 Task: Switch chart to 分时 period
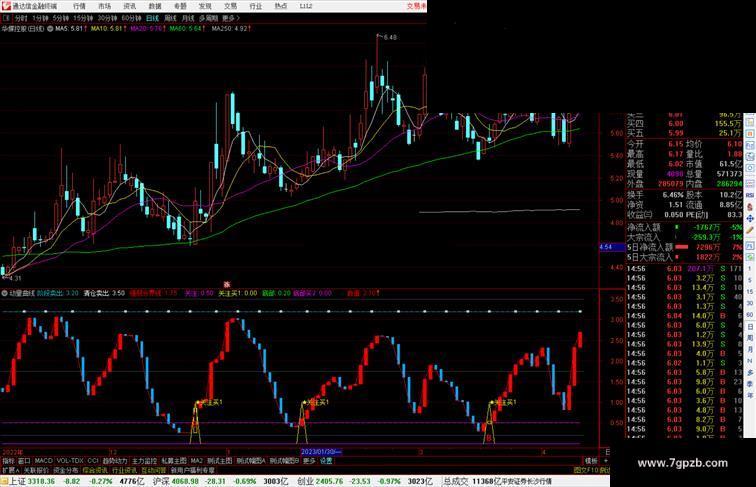click(21, 18)
